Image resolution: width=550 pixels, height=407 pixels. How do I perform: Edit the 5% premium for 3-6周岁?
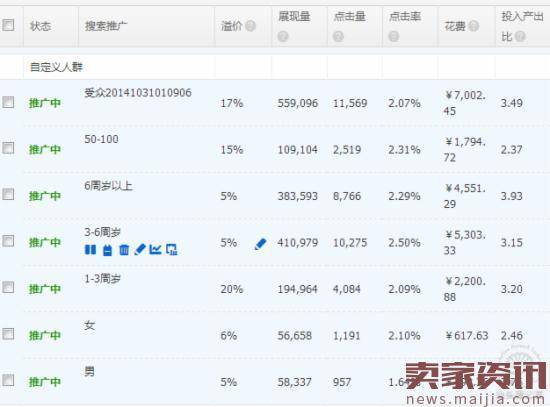(x=260, y=244)
